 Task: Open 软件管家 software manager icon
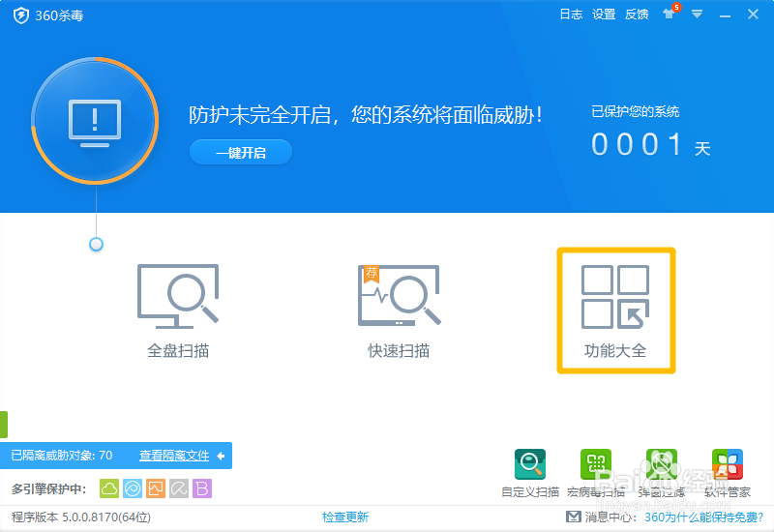(728, 464)
